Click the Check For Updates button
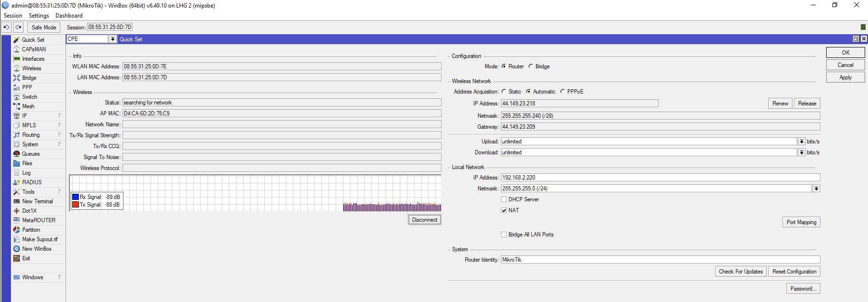 (740, 272)
